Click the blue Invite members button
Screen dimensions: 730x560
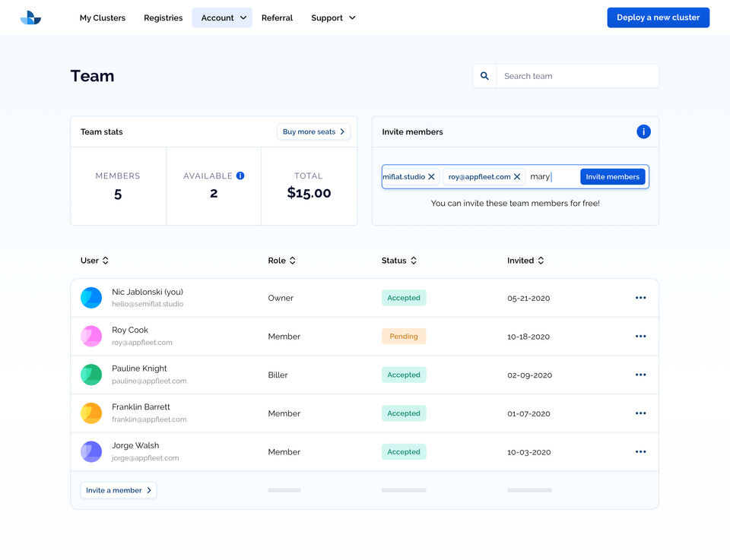pos(613,177)
